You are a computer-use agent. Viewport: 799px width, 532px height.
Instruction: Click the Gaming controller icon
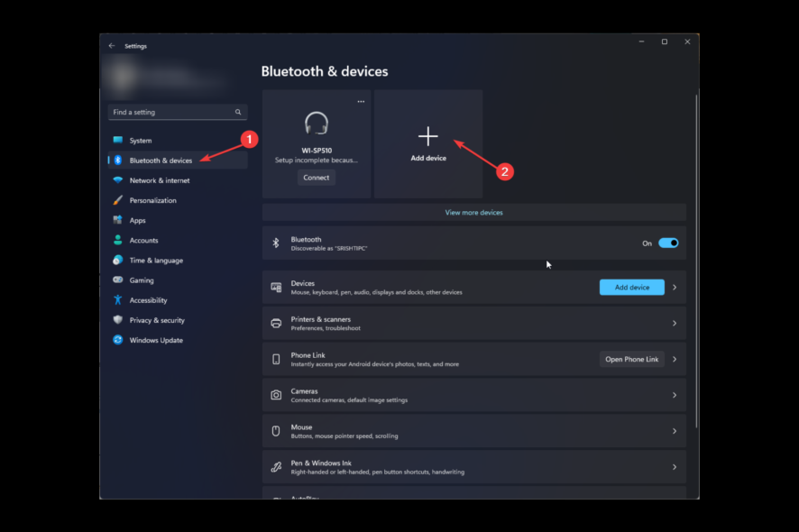point(118,280)
